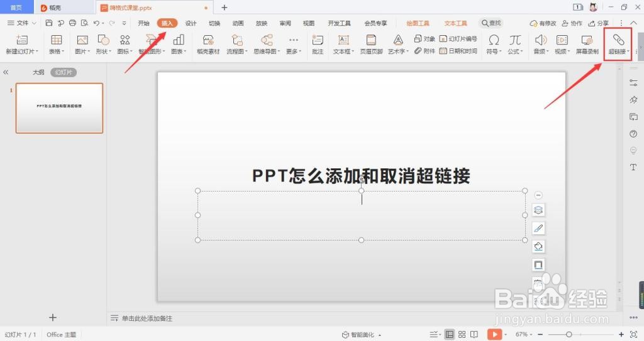Click the 音频 audio speaker icon
The height and width of the screenshot is (341, 644).
(540, 40)
